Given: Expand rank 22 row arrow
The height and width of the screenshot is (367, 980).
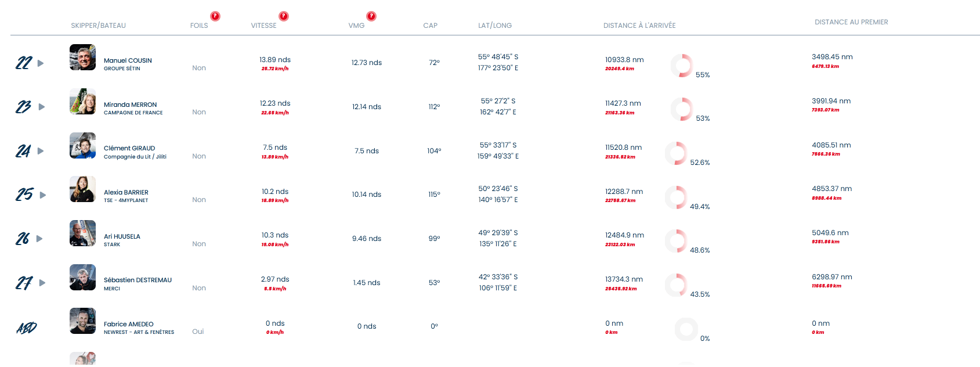Looking at the screenshot, I should tap(41, 63).
